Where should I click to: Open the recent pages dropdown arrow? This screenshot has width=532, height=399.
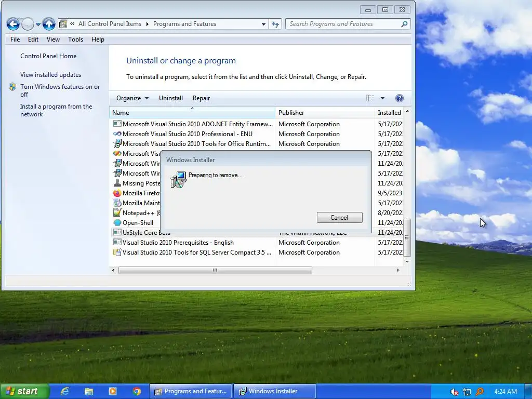38,24
